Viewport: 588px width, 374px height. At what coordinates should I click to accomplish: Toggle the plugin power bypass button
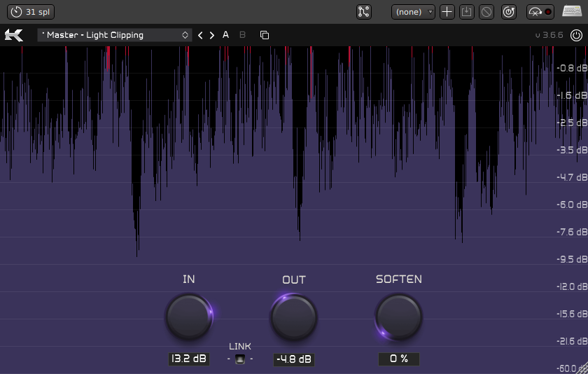pos(575,35)
